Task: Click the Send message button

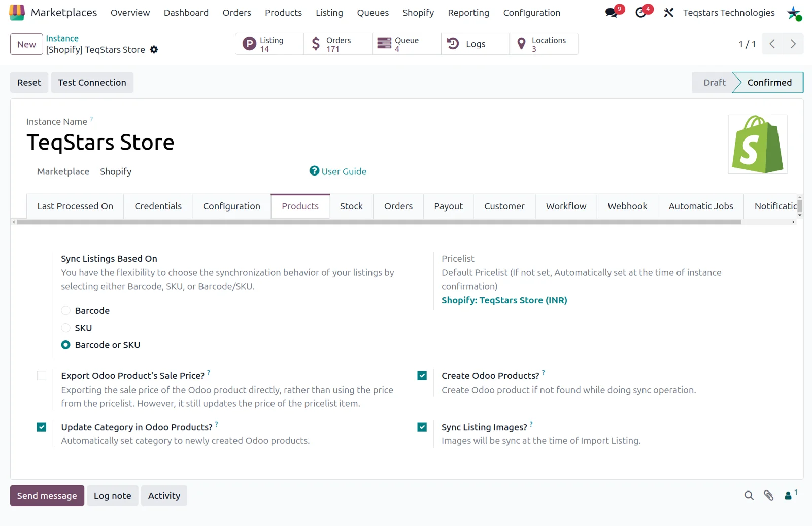Action: point(47,496)
